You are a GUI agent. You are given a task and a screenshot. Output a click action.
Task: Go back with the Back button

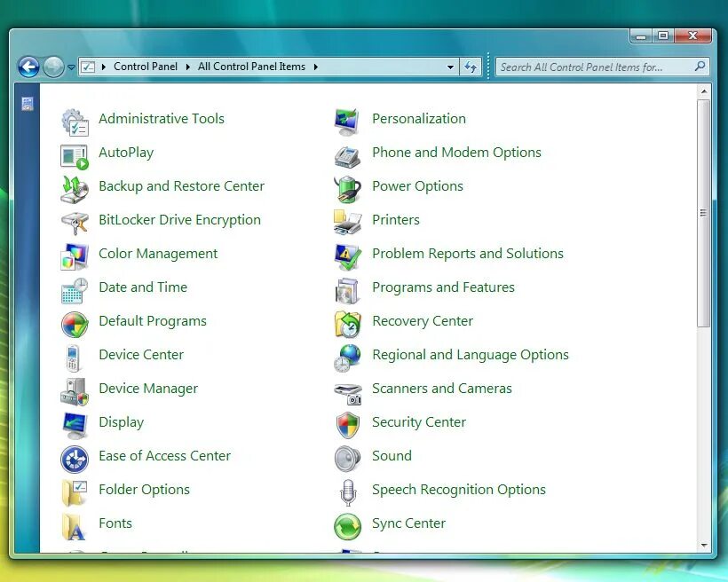click(x=28, y=67)
